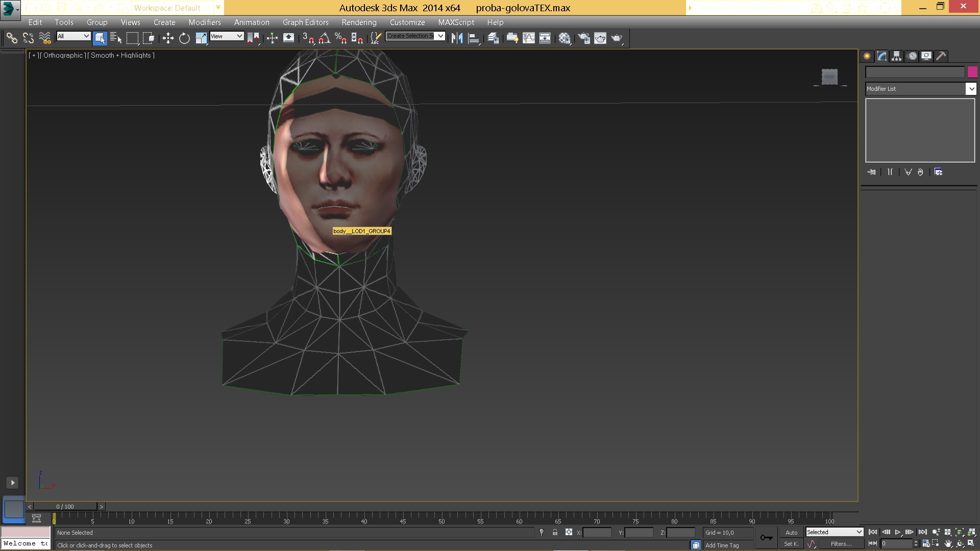
Task: Open the Hierarchy command panel tab
Action: pos(896,56)
